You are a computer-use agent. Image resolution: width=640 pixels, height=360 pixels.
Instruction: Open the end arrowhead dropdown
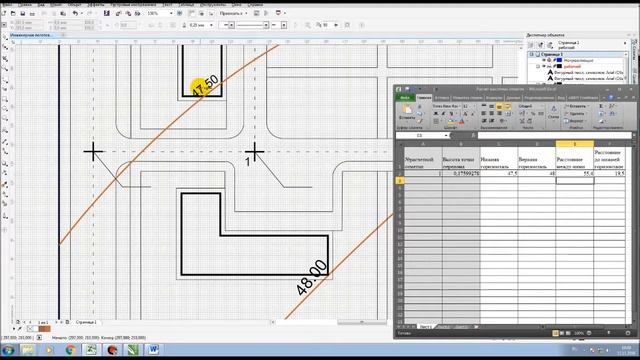(284, 25)
